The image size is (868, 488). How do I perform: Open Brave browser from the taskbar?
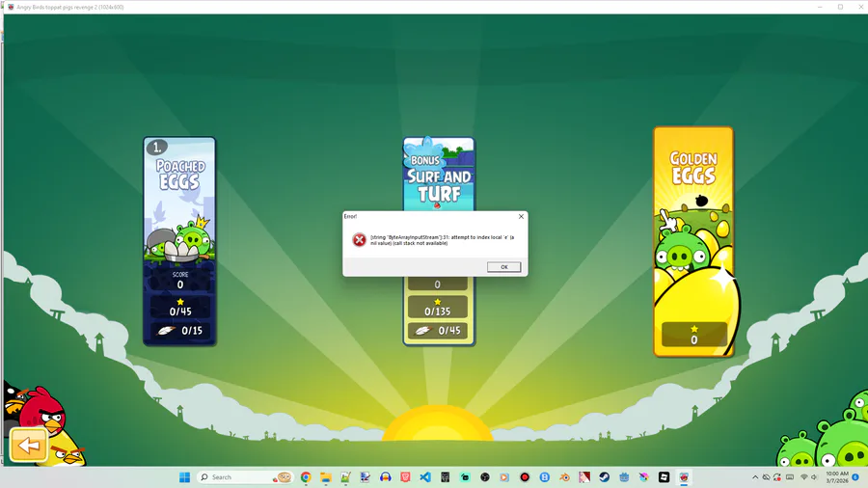[x=405, y=477]
